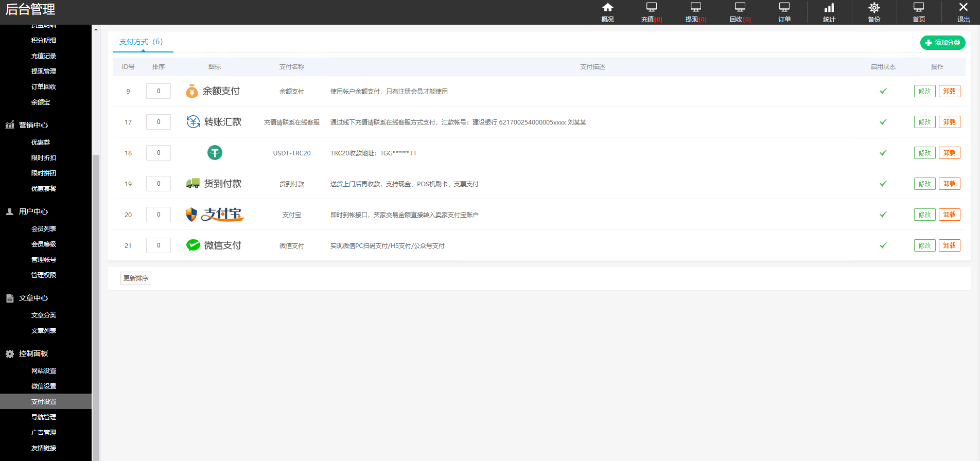Click the sort input for ID 18

click(x=159, y=153)
